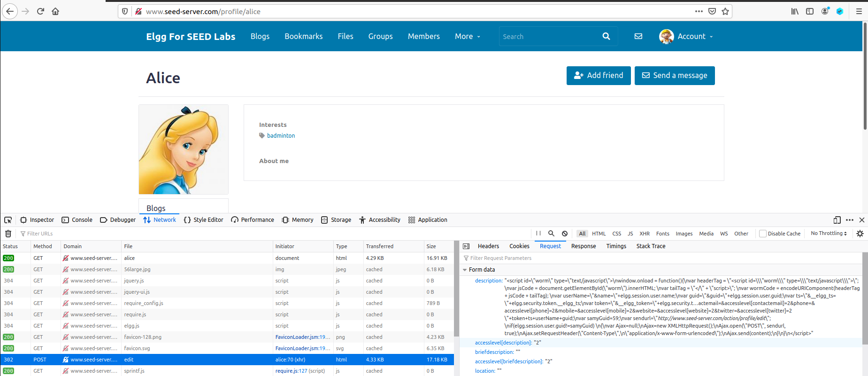Click the site Search input field
Screen dimensions: 868x376
tap(549, 36)
